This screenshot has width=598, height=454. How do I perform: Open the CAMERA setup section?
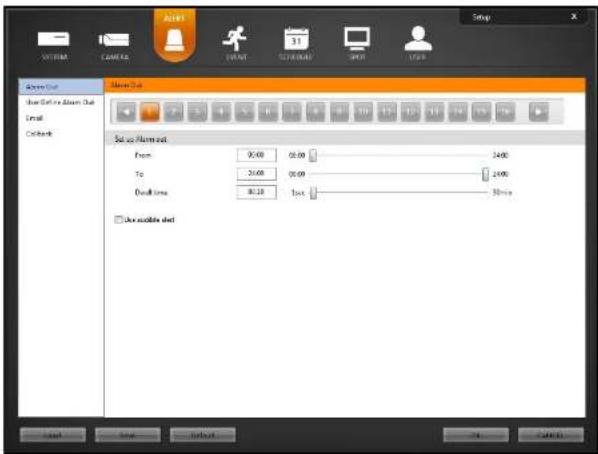click(x=114, y=46)
